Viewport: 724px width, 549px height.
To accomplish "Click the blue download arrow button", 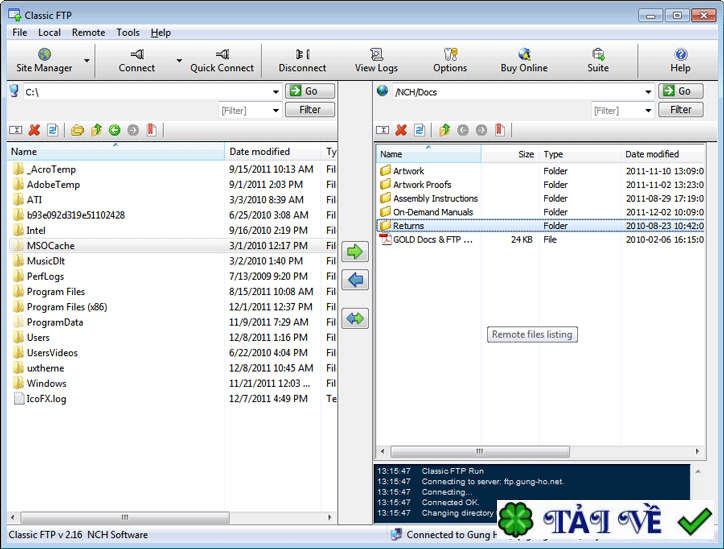I will pyautogui.click(x=355, y=280).
